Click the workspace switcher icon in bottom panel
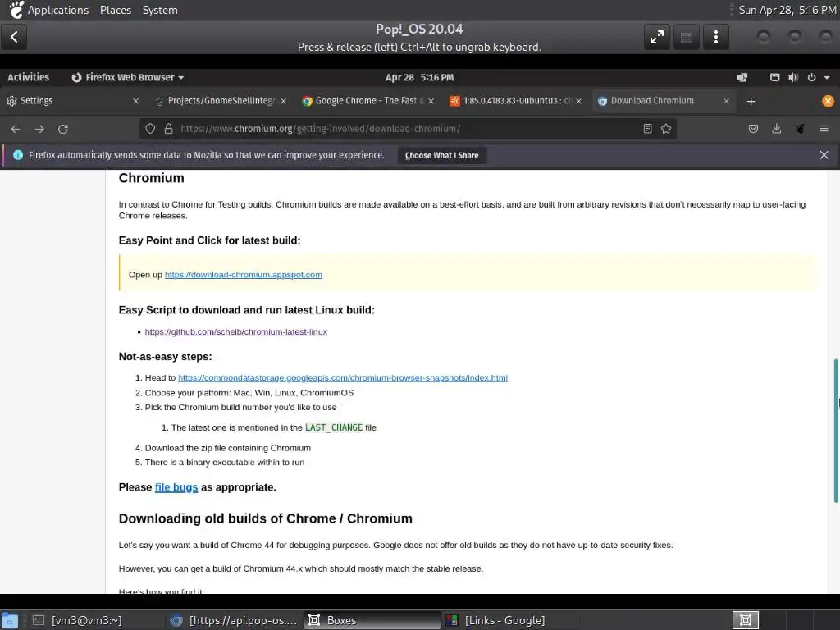Image resolution: width=840 pixels, height=630 pixels. [745, 620]
